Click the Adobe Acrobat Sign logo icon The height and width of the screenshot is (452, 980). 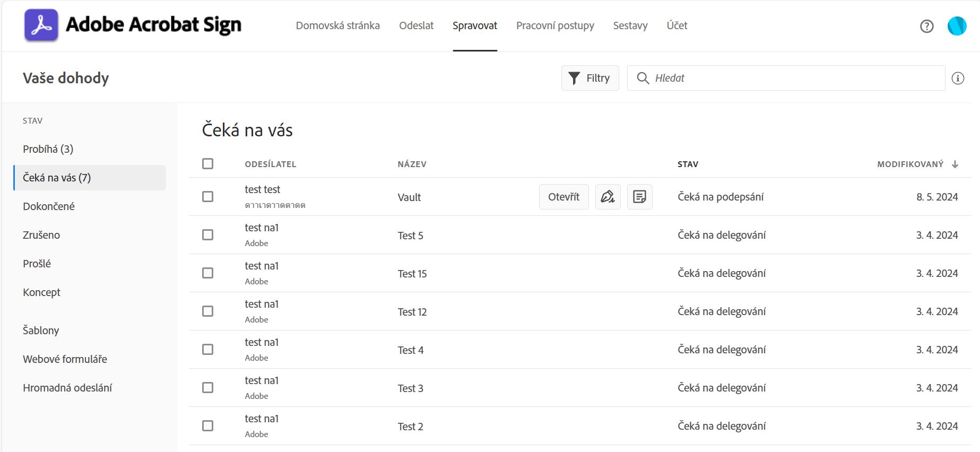point(41,25)
